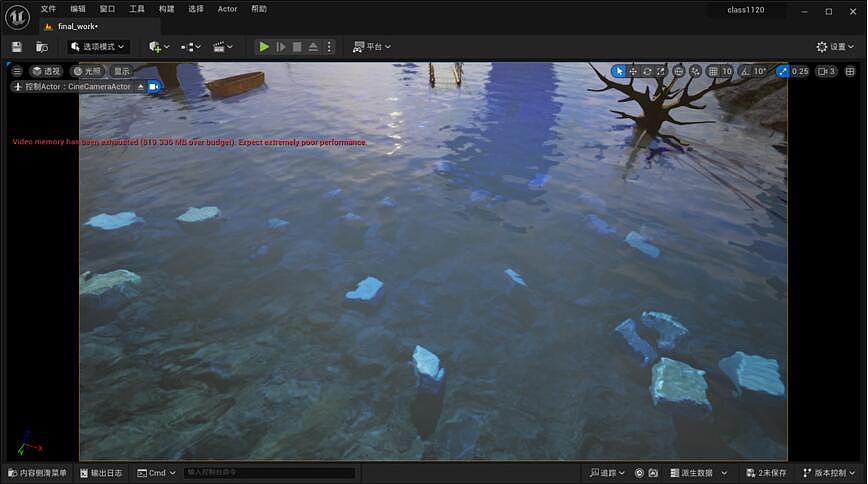Open the 派生数据 derived data menu
Viewport: 868px width, 484px height.
pyautogui.click(x=698, y=473)
